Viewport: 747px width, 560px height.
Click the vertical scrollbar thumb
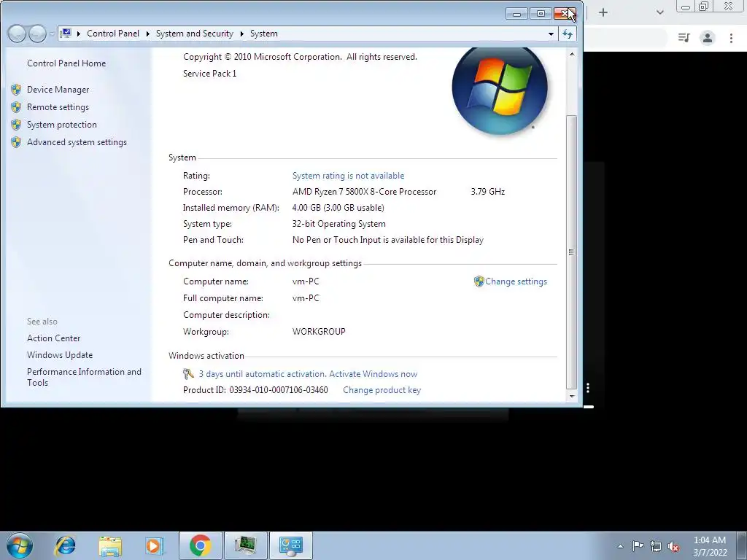(x=572, y=252)
